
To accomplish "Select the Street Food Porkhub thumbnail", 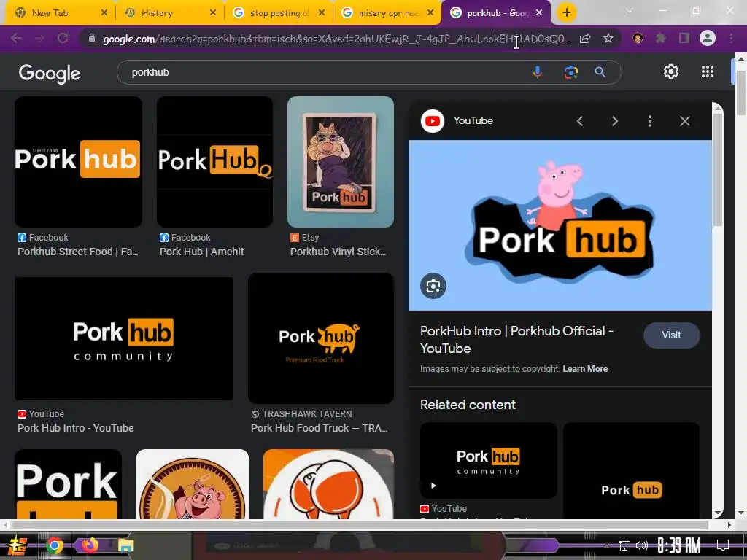I will 78,161.
